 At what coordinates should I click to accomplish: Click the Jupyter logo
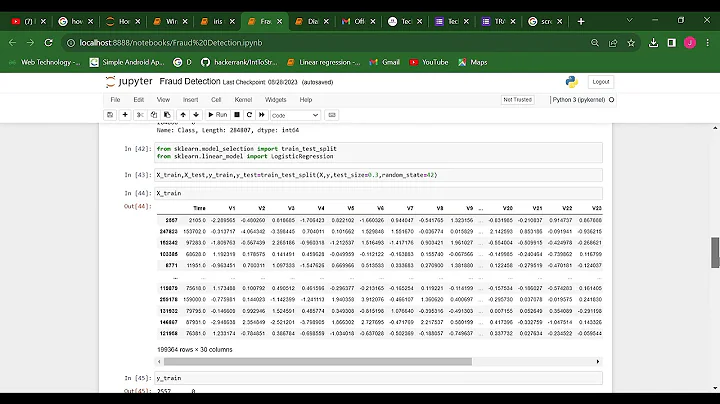pos(129,82)
